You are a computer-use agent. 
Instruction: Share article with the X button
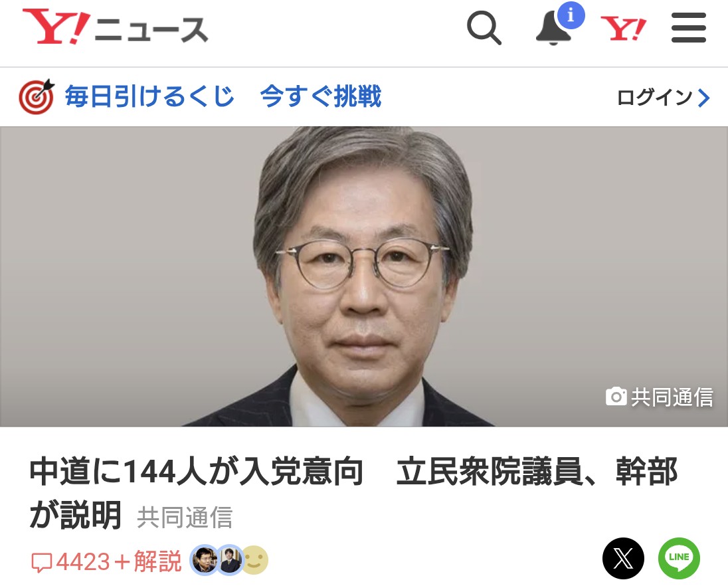(623, 558)
